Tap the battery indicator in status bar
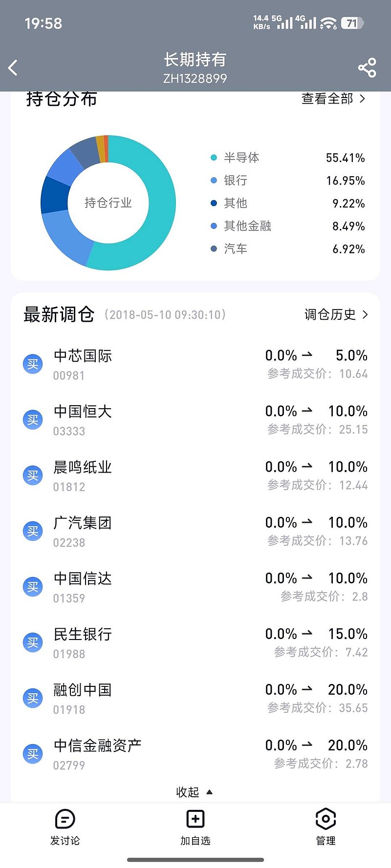 352,23
